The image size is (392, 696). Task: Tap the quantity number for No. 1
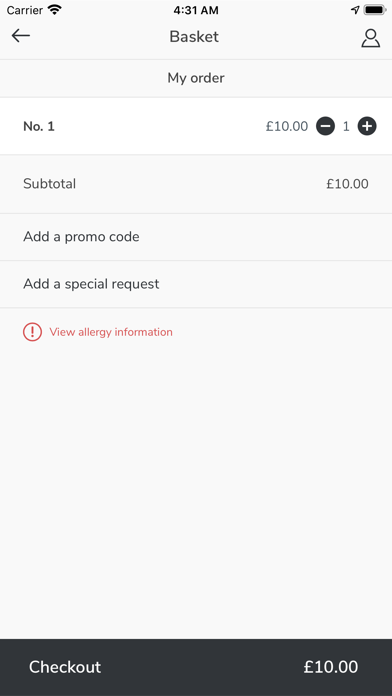click(x=346, y=127)
